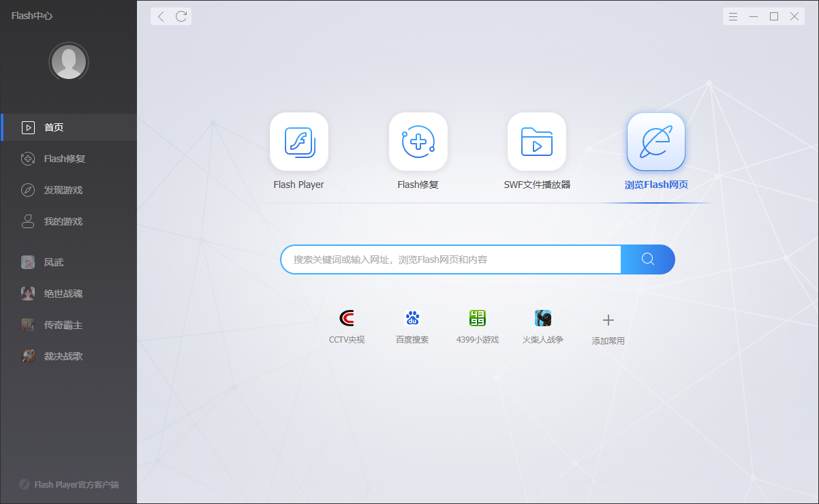
Task: Focus the keyword or URL search box
Action: 451,259
